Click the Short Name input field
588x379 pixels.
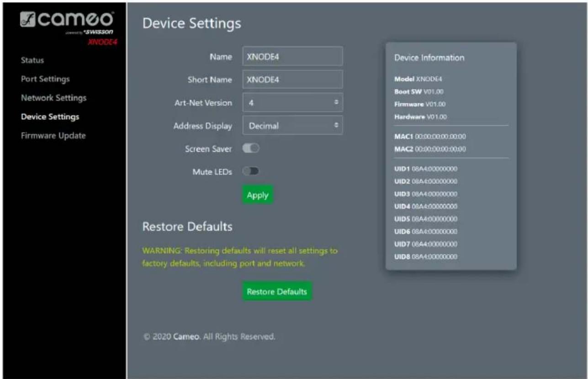(292, 80)
